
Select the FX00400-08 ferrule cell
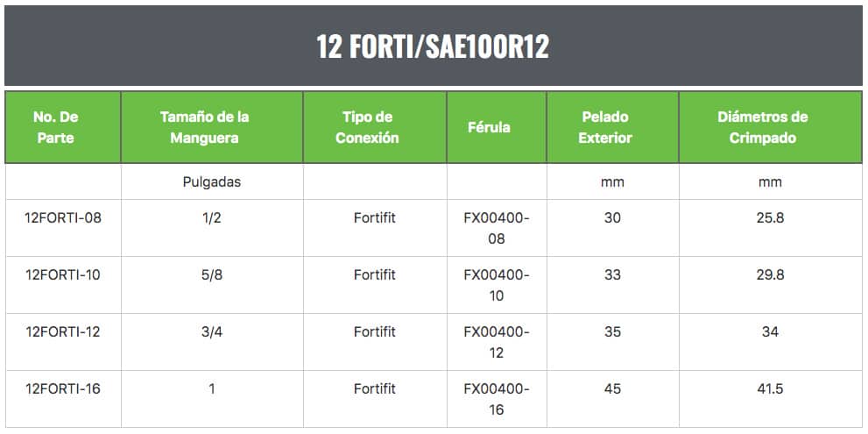click(497, 228)
